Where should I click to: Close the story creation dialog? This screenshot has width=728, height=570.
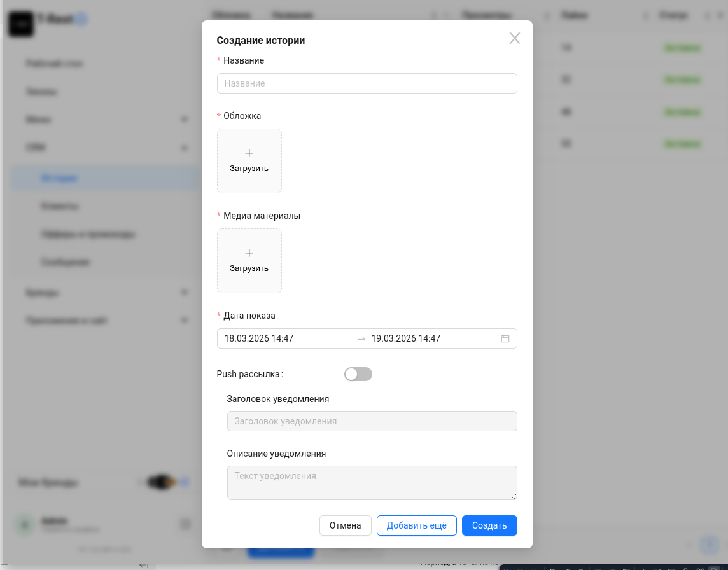tap(514, 39)
